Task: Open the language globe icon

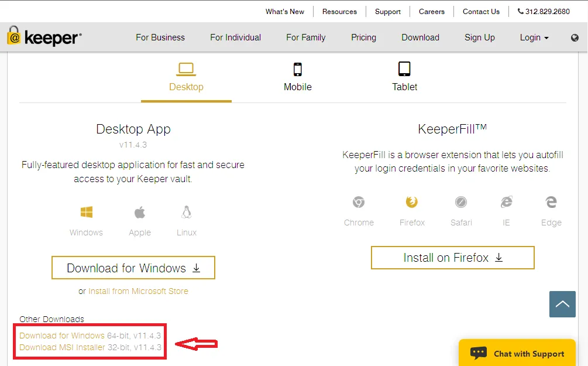Action: click(x=575, y=37)
